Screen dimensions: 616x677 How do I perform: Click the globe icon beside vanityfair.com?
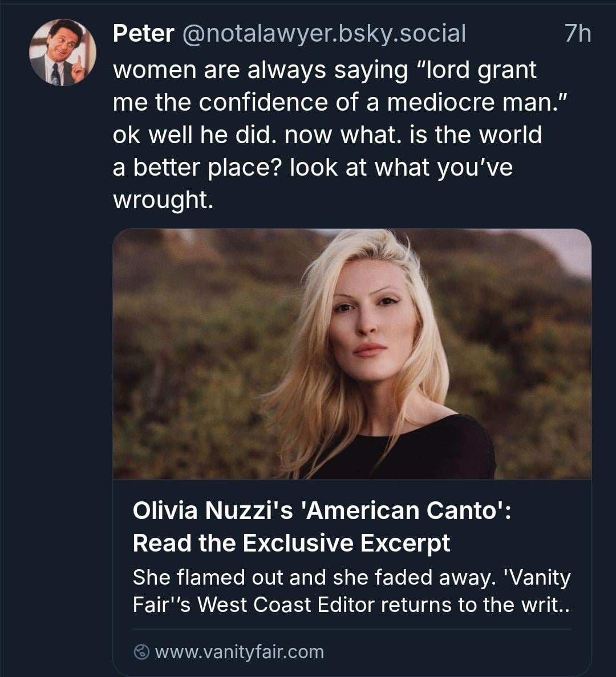141,652
